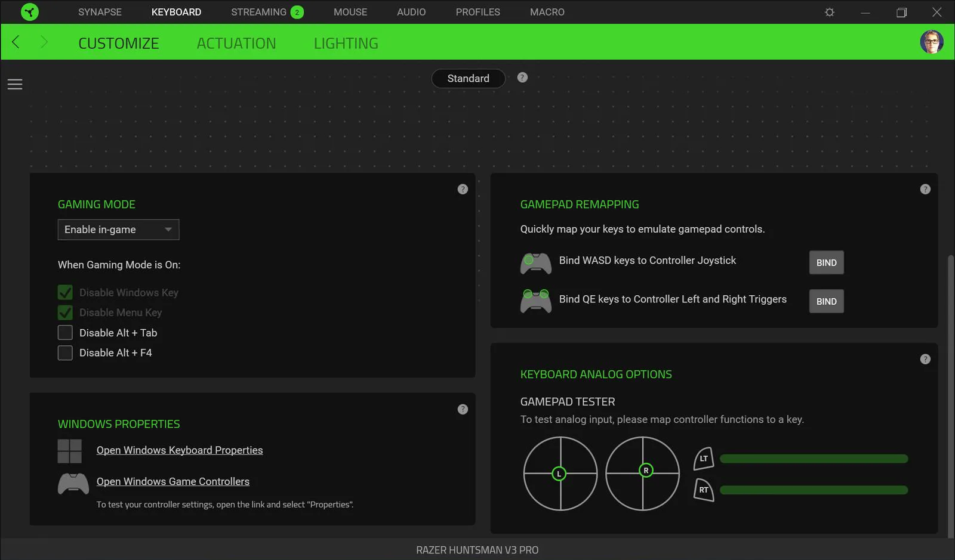Open the hamburger side menu
Viewport: 955px width, 560px height.
click(x=15, y=84)
